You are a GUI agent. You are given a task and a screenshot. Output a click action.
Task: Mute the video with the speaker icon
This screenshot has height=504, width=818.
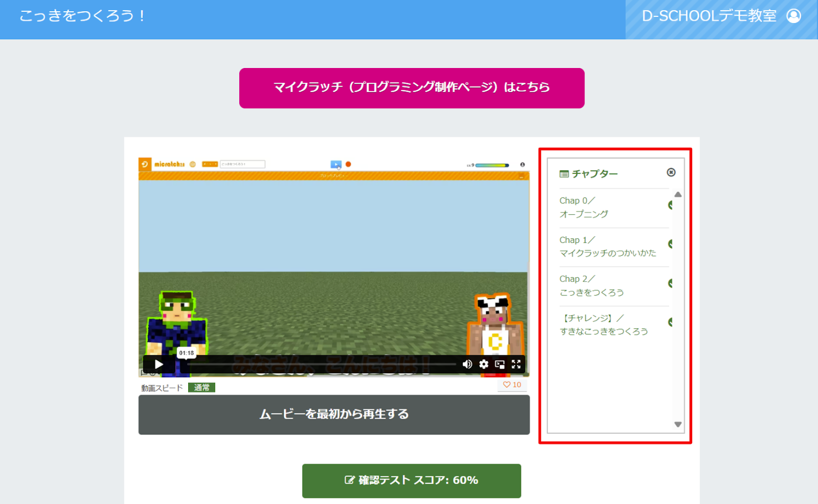point(467,364)
